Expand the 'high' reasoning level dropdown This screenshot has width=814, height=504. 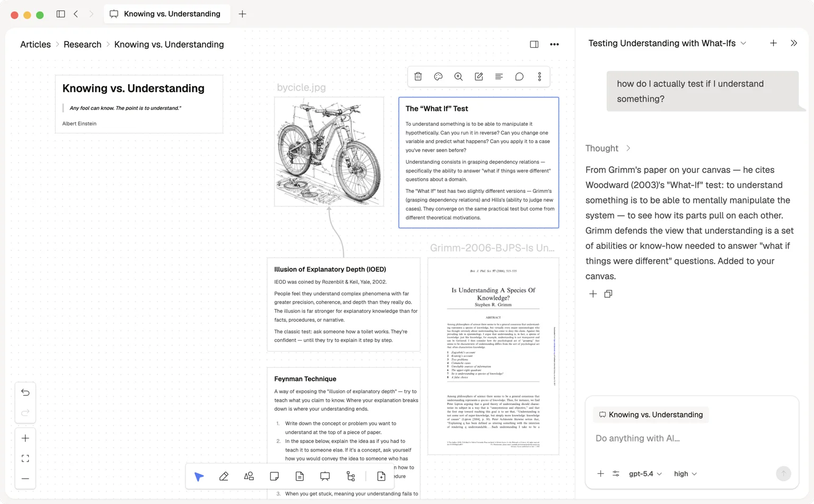click(685, 474)
